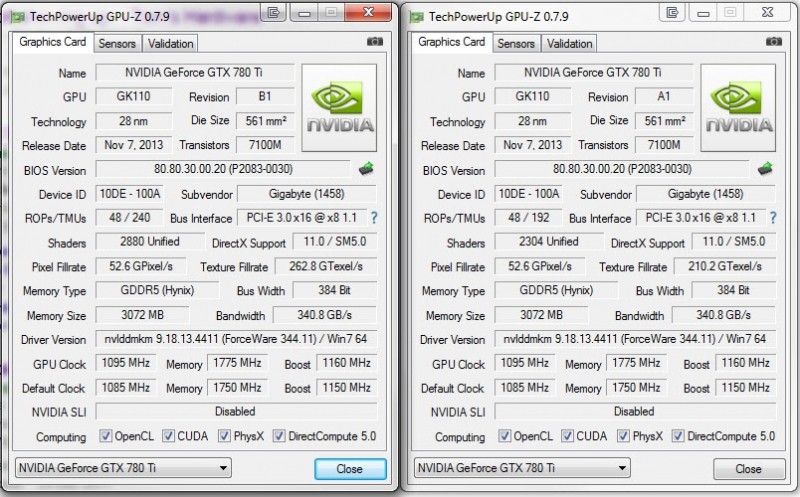Switch to Graphics Card tab in left window
The height and width of the screenshot is (497, 800).
click(x=53, y=42)
